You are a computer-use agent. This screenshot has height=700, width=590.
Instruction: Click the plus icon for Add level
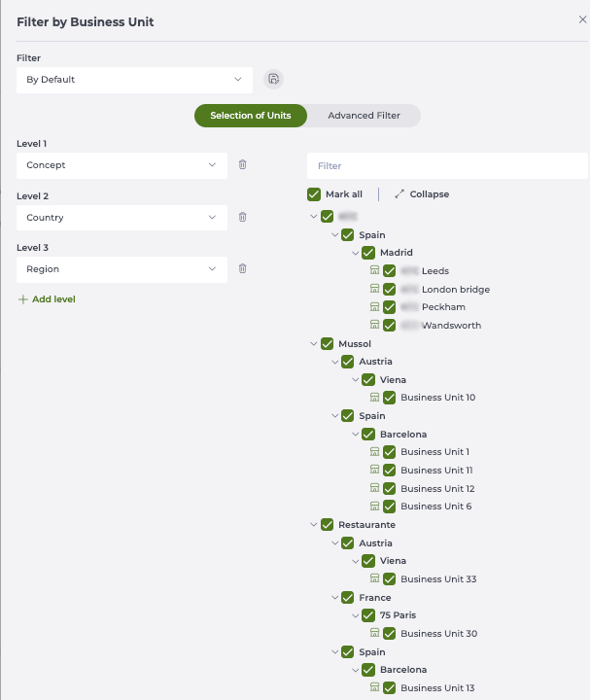(x=23, y=299)
